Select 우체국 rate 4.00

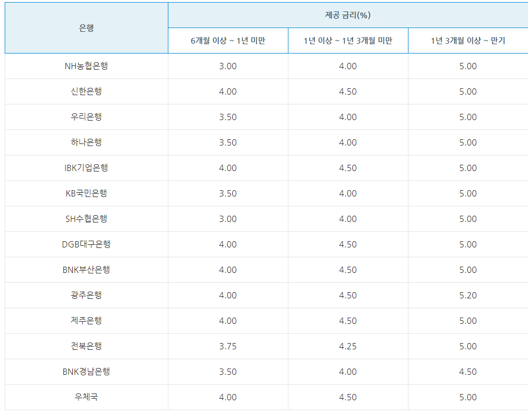228,398
